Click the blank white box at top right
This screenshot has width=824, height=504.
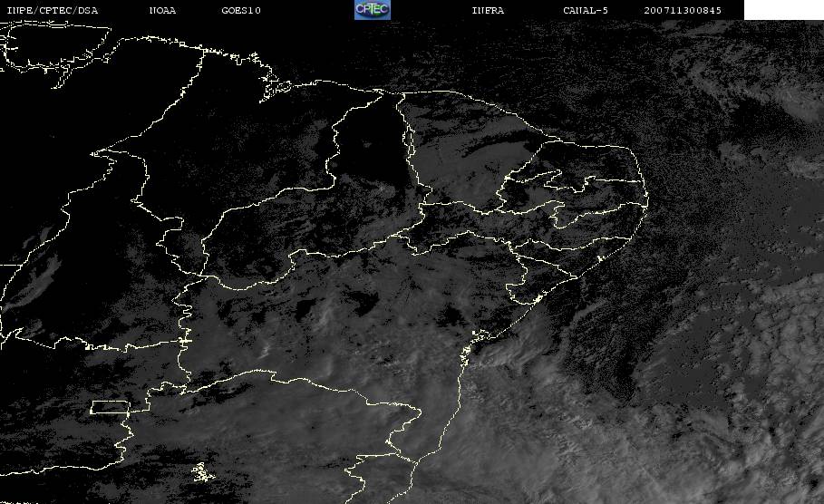783,10
